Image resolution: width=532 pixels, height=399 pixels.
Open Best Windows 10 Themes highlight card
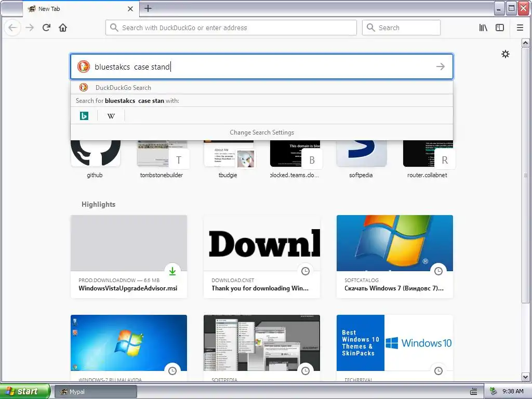pyautogui.click(x=395, y=348)
